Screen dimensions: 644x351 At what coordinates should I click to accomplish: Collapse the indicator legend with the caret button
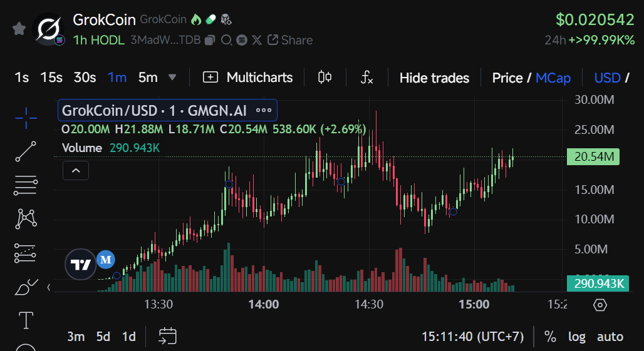(76, 170)
